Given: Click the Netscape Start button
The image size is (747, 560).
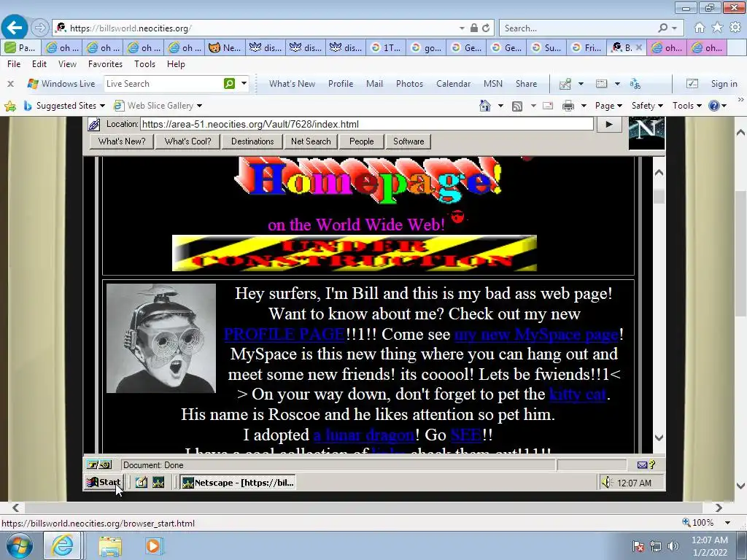Looking at the screenshot, I should pos(104,483).
